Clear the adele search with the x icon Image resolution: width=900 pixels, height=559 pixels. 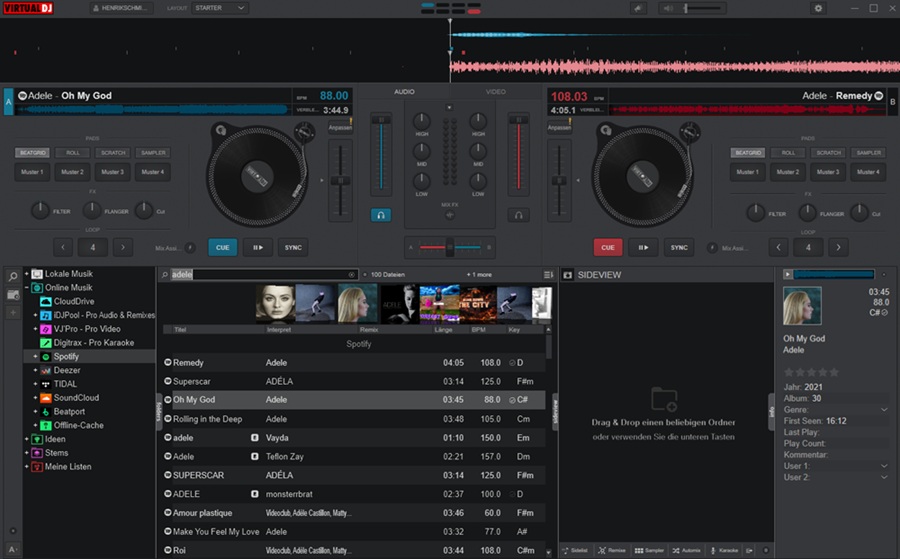click(x=351, y=275)
